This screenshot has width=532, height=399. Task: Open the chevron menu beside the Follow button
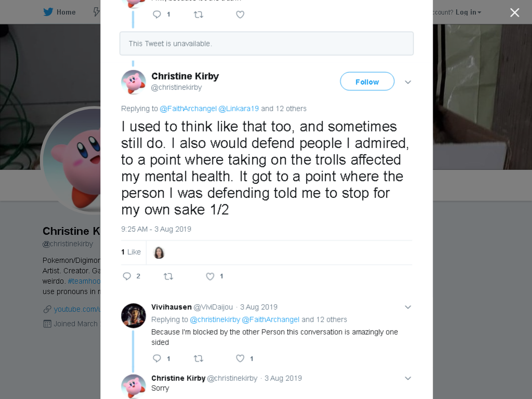click(408, 82)
